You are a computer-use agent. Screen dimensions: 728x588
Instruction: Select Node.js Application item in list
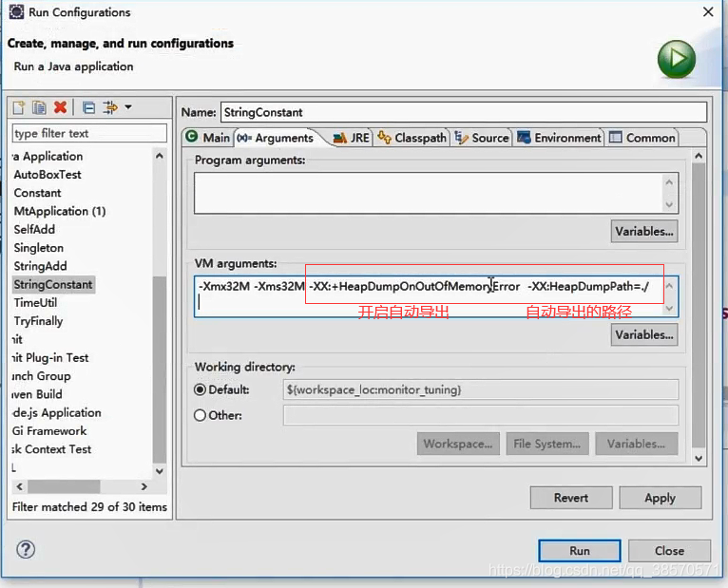(57, 412)
